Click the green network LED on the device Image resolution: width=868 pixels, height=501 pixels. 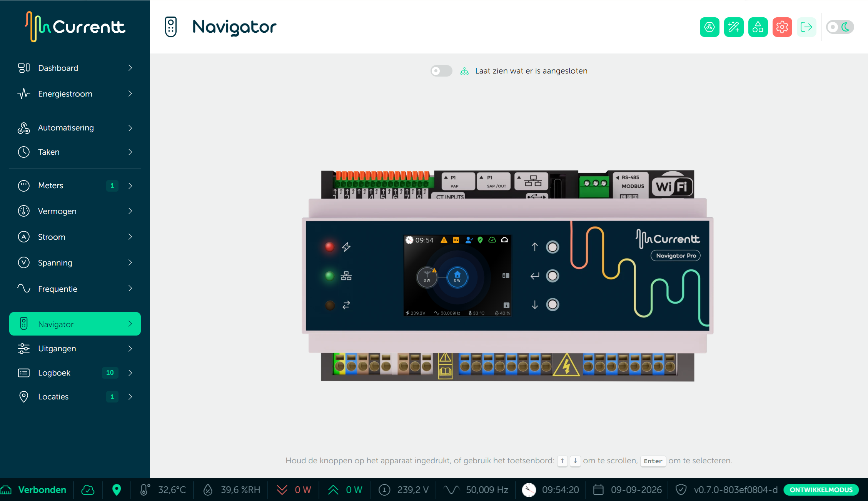(330, 276)
